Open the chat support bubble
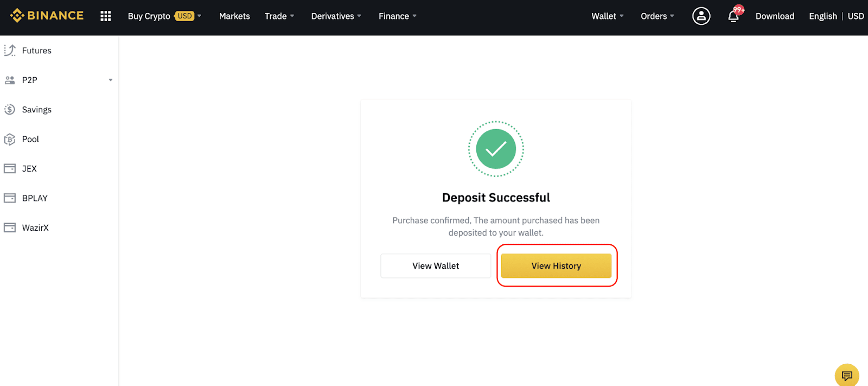Screen dimensions: 868x386 click(846, 375)
